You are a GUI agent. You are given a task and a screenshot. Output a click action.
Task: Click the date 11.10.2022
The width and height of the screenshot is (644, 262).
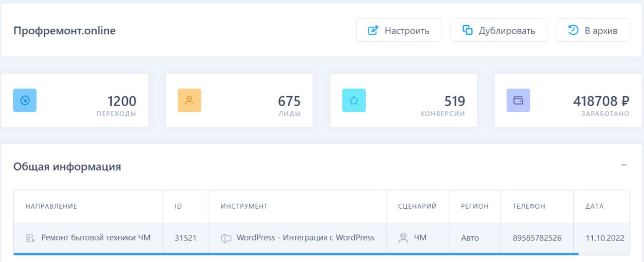(605, 238)
